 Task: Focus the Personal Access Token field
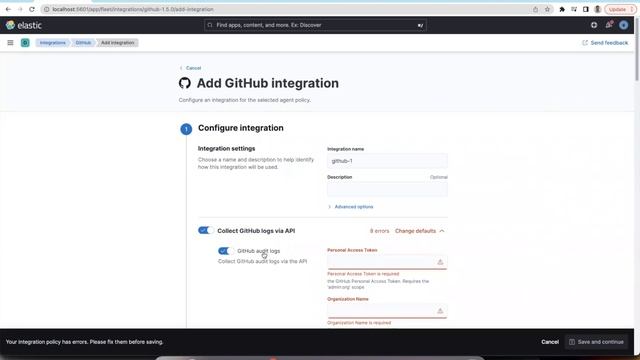(387, 262)
